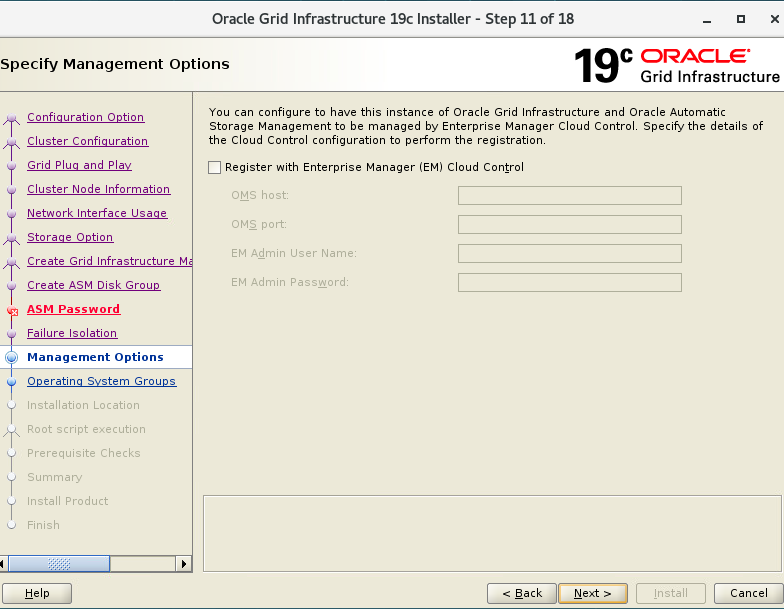This screenshot has width=784, height=609.
Task: Go back with the Back button
Action: point(521,593)
